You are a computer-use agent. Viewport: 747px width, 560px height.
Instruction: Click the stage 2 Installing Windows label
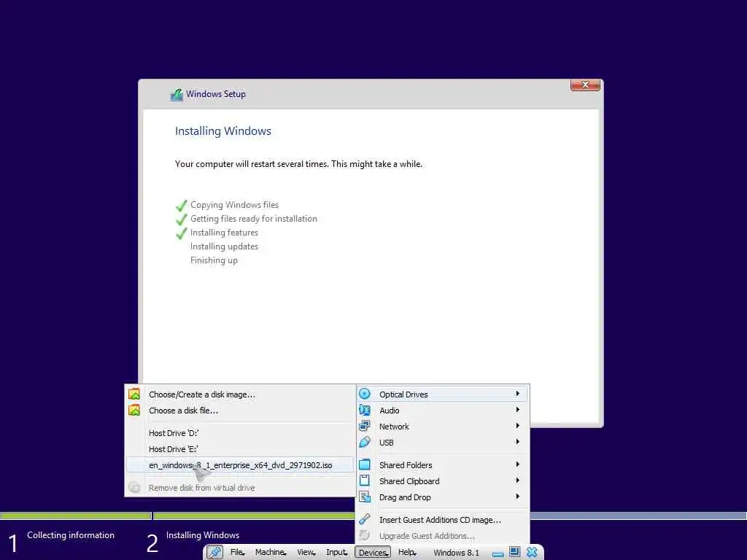(203, 535)
